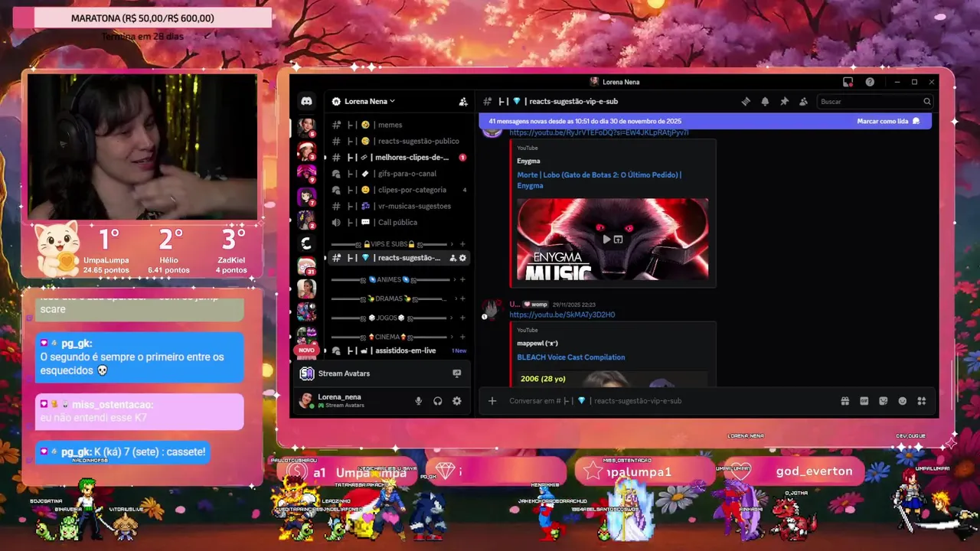Viewport: 980px width, 551px height.
Task: Open notification settings bell icon
Action: point(765,101)
